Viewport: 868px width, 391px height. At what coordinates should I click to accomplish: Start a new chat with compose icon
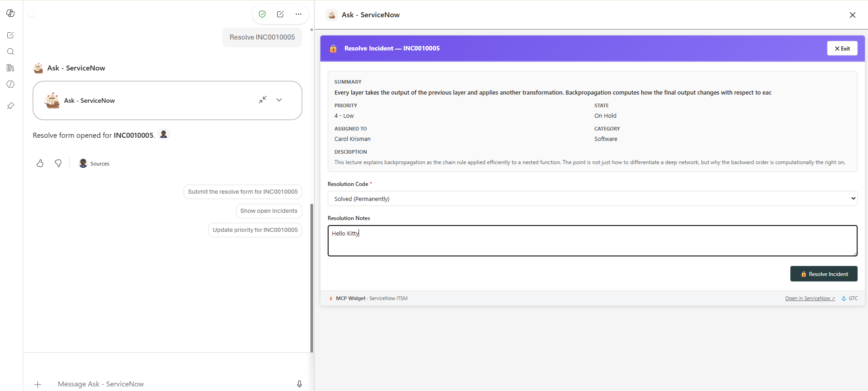(280, 14)
